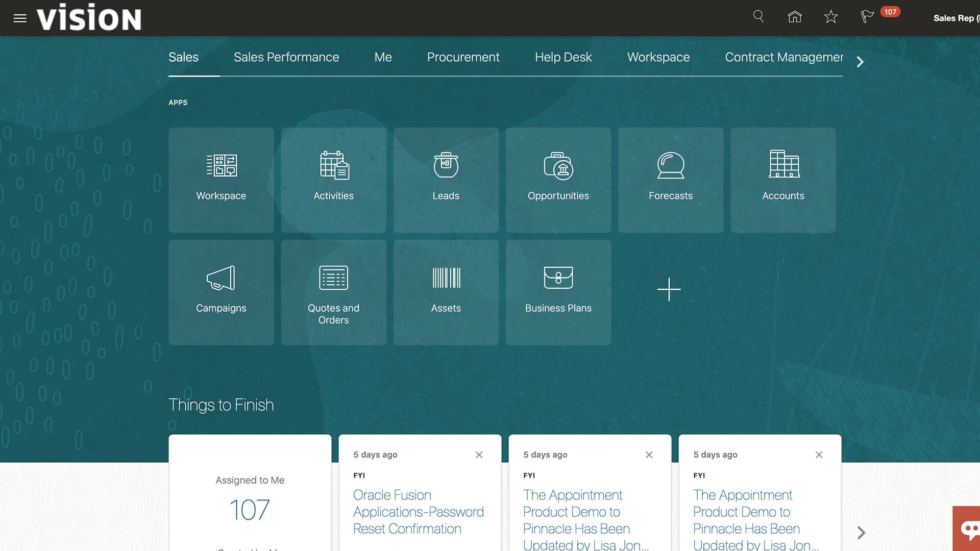Switch to the Help Desk tab
The image size is (980, 551).
[x=563, y=57]
